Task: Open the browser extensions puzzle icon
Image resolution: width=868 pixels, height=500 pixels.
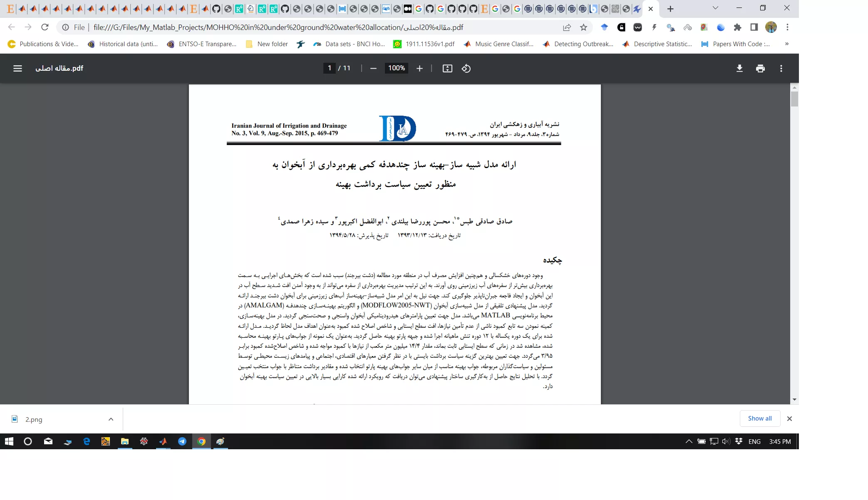Action: pyautogui.click(x=737, y=27)
